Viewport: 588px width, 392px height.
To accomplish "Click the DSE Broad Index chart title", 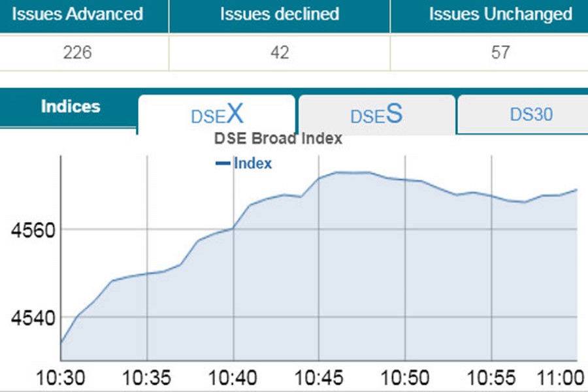I will point(278,139).
